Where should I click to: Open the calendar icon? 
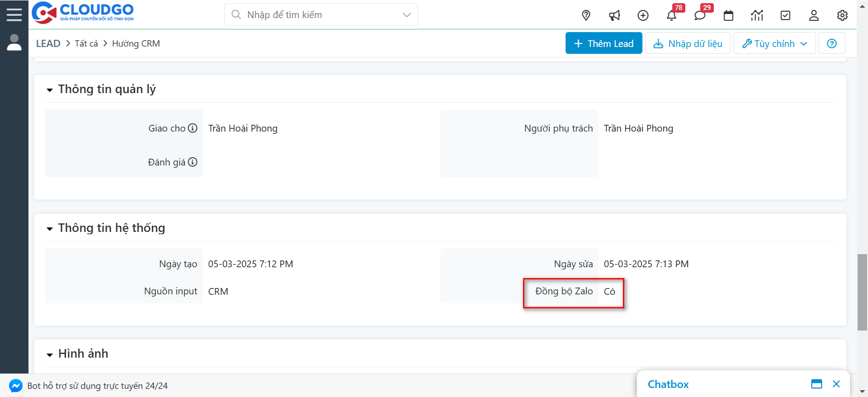[x=728, y=15]
